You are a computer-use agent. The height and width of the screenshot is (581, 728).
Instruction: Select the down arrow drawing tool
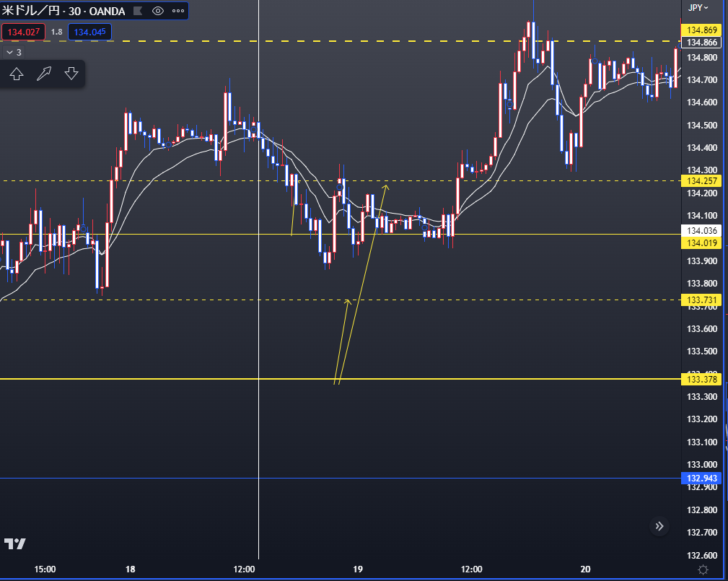(71, 74)
